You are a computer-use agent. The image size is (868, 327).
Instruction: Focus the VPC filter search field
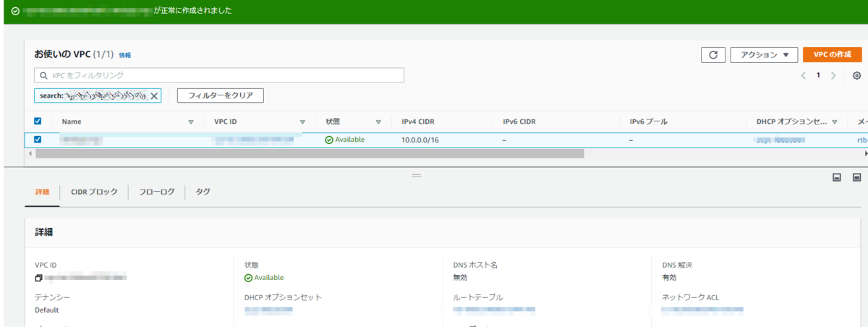(x=219, y=75)
